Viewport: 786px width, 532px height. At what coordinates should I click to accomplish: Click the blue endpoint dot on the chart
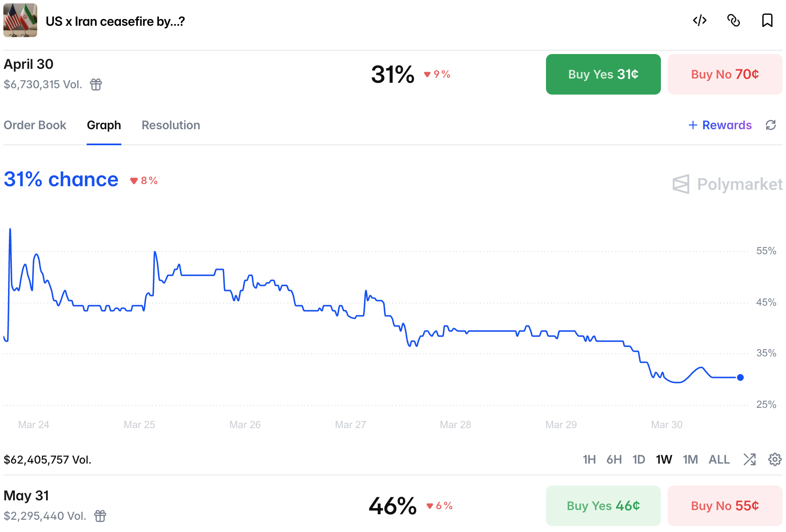point(740,377)
